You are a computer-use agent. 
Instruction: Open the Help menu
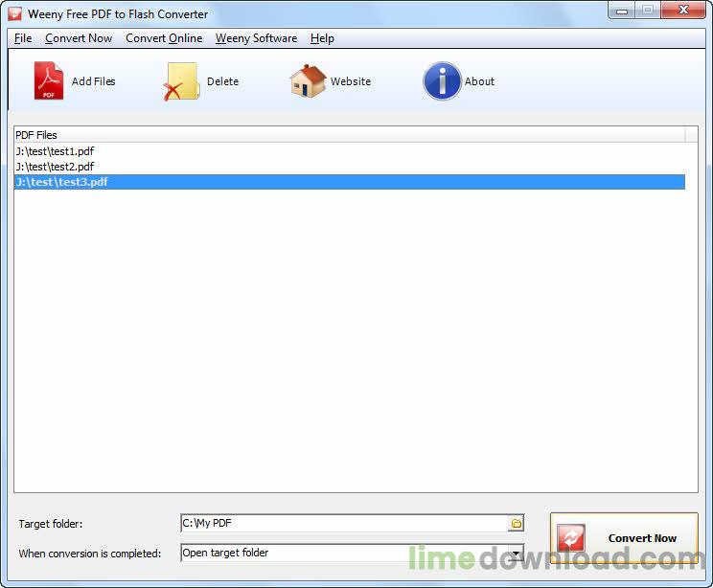coord(322,38)
